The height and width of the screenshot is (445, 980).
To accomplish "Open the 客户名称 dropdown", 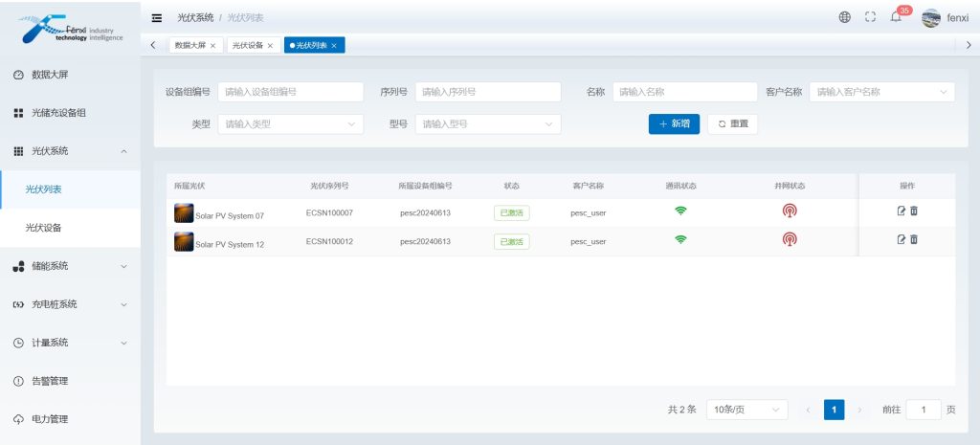I will click(x=881, y=92).
